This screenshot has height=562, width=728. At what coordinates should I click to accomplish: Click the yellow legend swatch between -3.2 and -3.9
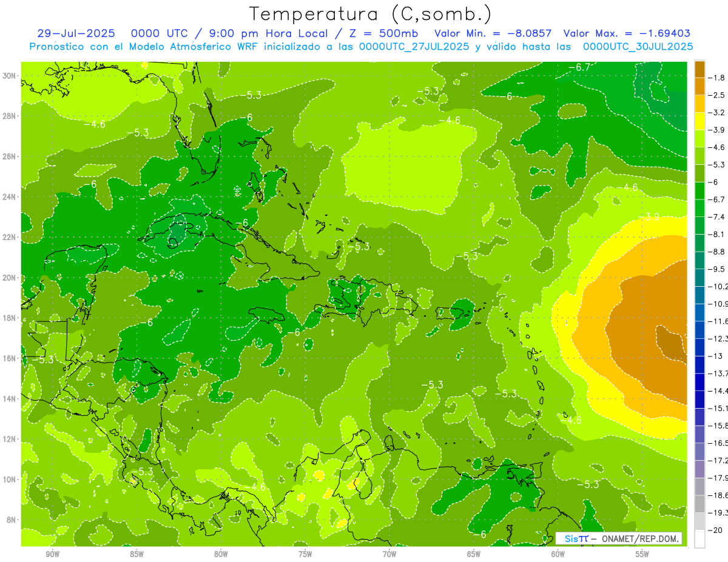pos(699,121)
